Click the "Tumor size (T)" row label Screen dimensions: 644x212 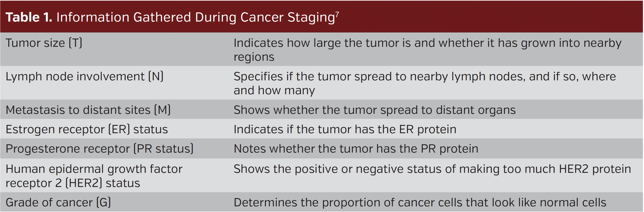pyautogui.click(x=44, y=43)
